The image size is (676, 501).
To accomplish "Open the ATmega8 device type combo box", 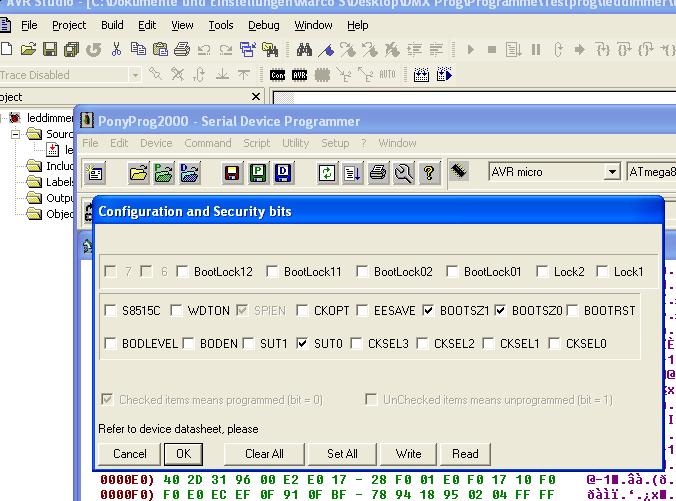I will point(651,172).
